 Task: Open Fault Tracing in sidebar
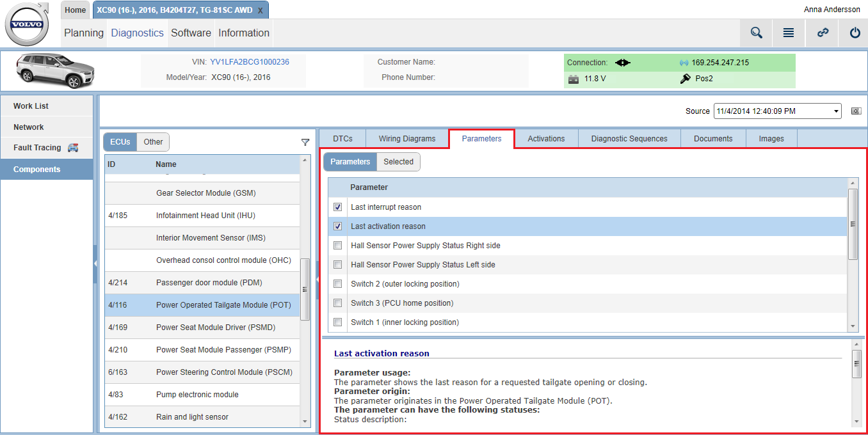[47, 148]
